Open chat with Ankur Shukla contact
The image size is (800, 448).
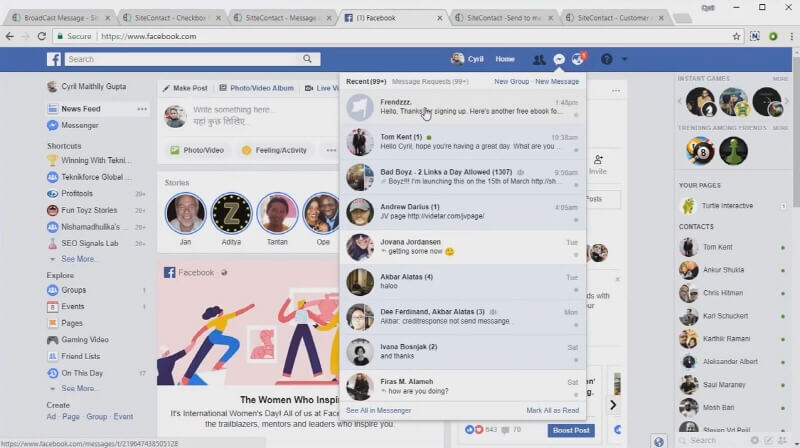[723, 270]
